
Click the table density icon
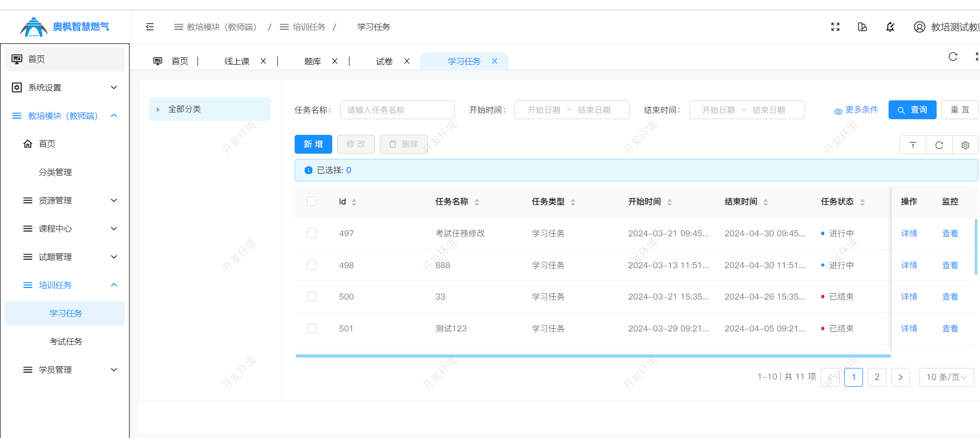point(913,145)
